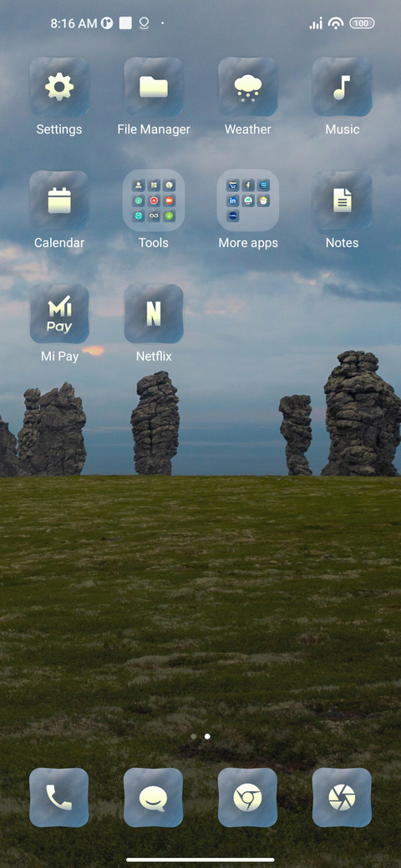Viewport: 401px width, 868px height.
Task: Tap orange video camera icon in Tools folder
Action: pos(169,200)
